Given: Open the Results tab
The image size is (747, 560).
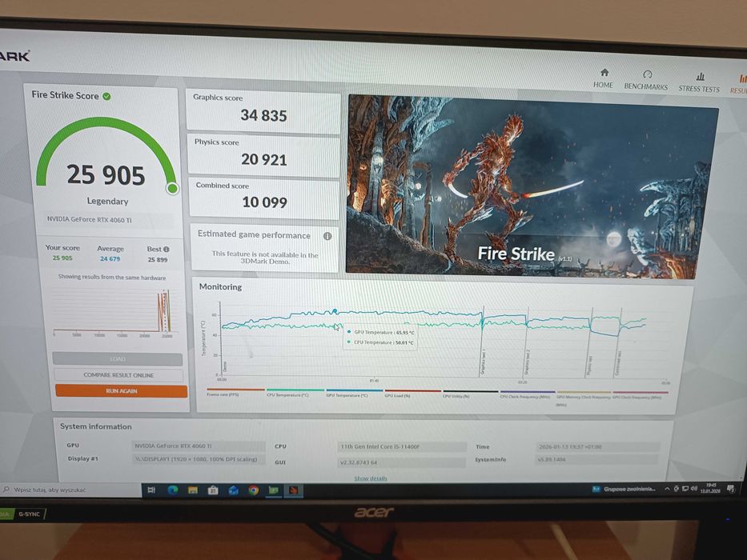Looking at the screenshot, I should (740, 84).
